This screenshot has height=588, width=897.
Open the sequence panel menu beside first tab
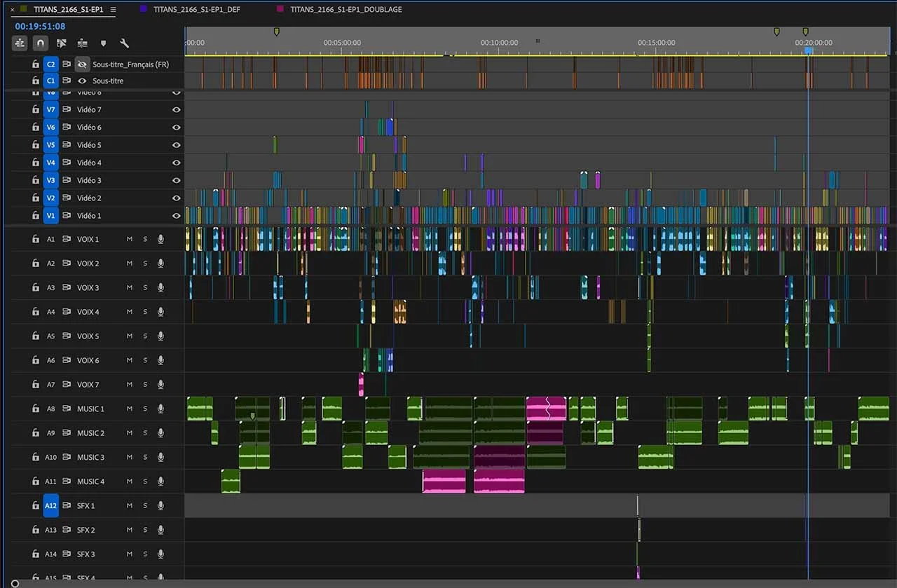click(114, 10)
